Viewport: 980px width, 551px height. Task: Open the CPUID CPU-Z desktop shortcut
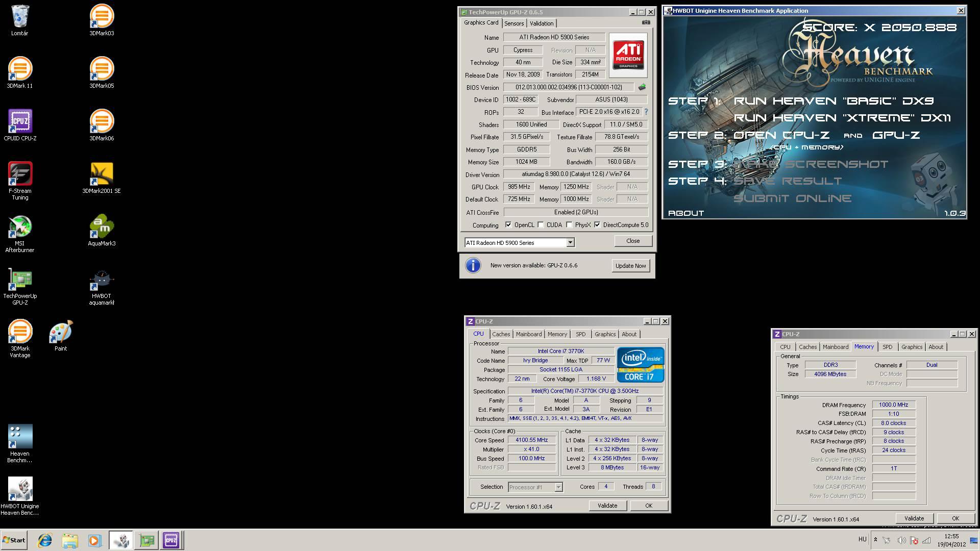pos(20,126)
